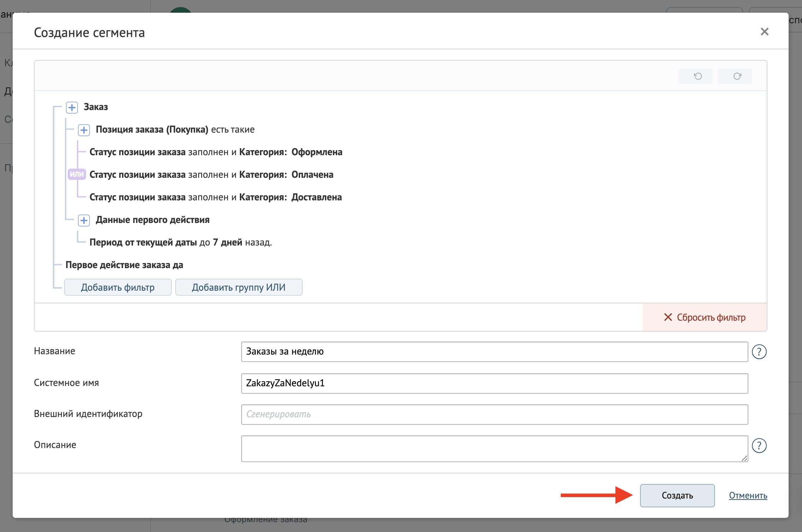Click plus icon beside Позиция заказа (Покупка)
802x532 pixels.
(84, 130)
